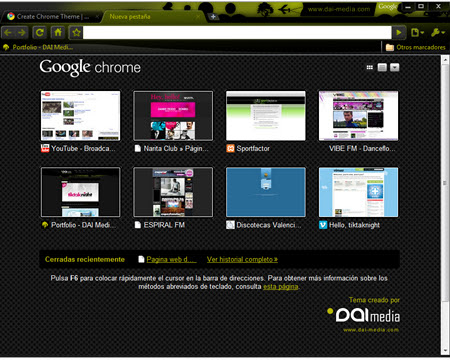Bookmark this page with the star icon
This screenshot has height=360, width=450.
76,32
